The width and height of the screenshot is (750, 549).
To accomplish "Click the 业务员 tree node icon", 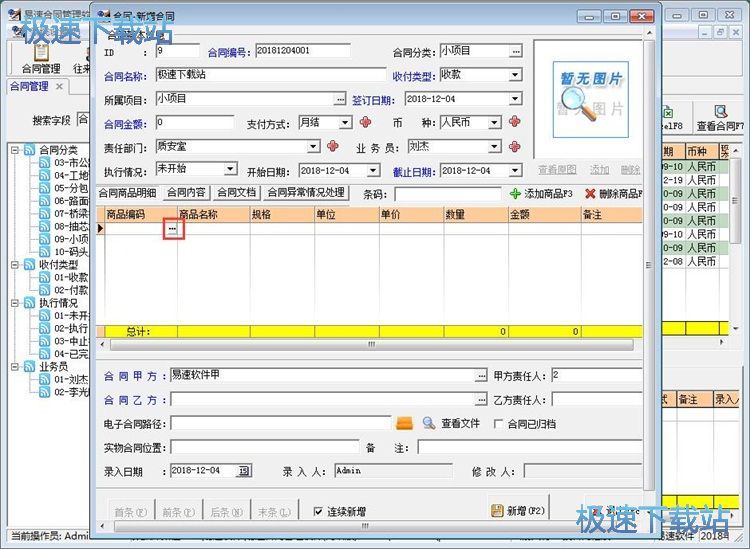I will [30, 367].
